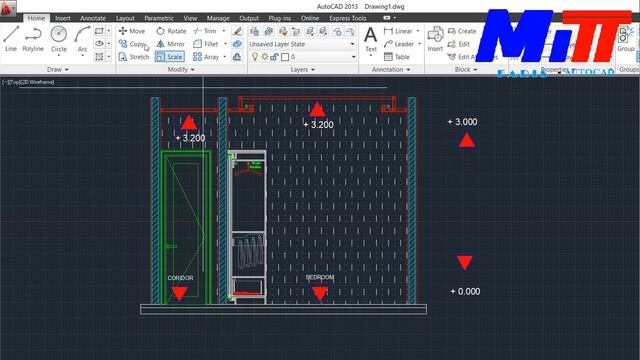
Task: Click the Explode icon in Modify panel
Action: coord(237,44)
